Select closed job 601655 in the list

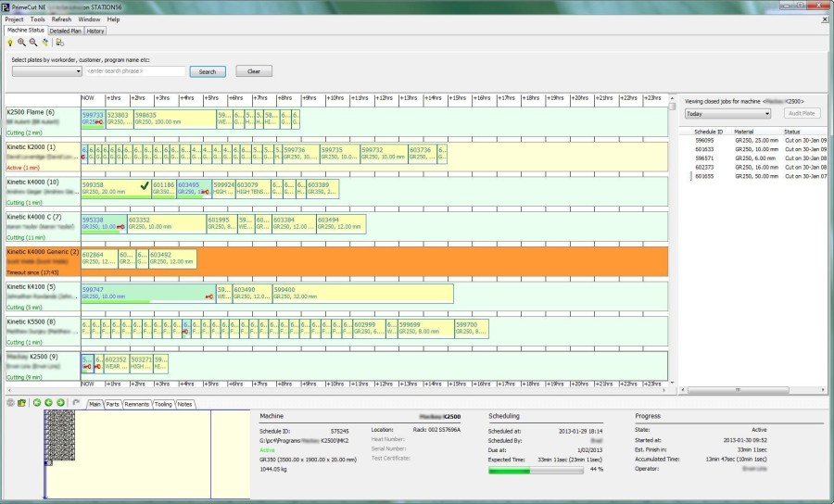tap(704, 177)
